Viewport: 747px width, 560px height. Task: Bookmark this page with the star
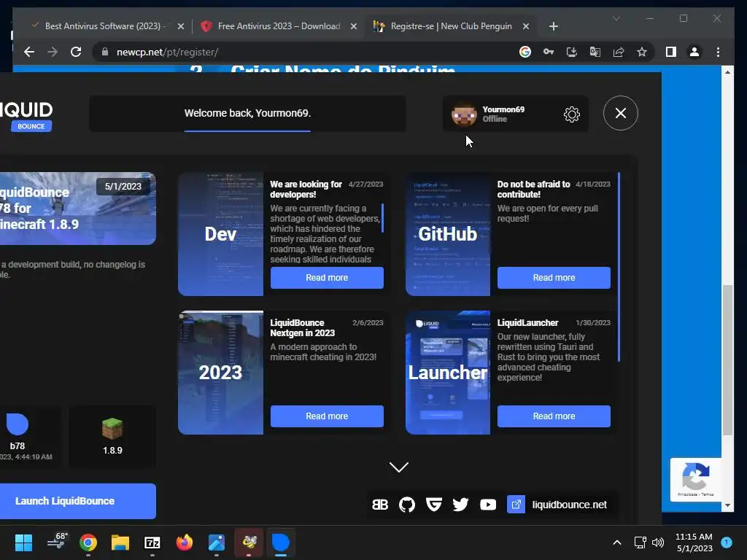pyautogui.click(x=642, y=52)
